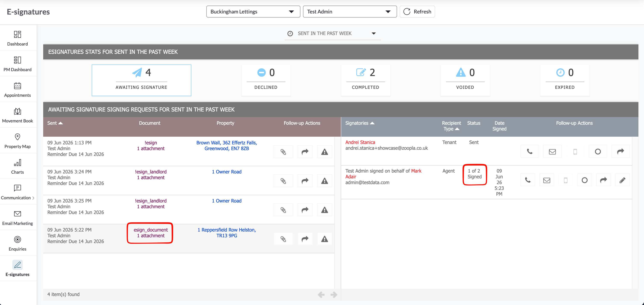This screenshot has width=644, height=305.
Task: Click the Refresh button
Action: point(417,12)
